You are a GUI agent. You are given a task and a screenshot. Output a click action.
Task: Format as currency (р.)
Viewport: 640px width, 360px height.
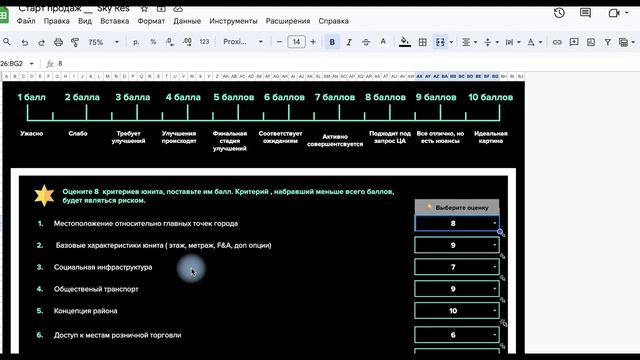tap(136, 42)
